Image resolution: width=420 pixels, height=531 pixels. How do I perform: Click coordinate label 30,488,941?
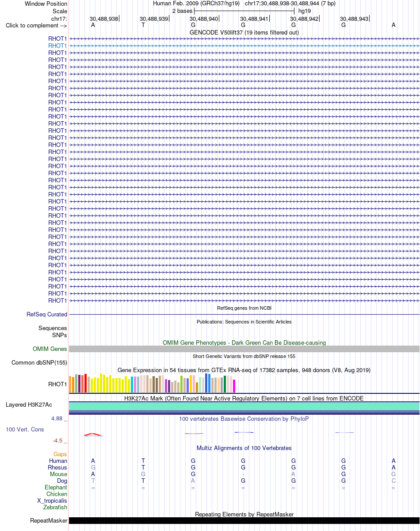[x=254, y=19]
